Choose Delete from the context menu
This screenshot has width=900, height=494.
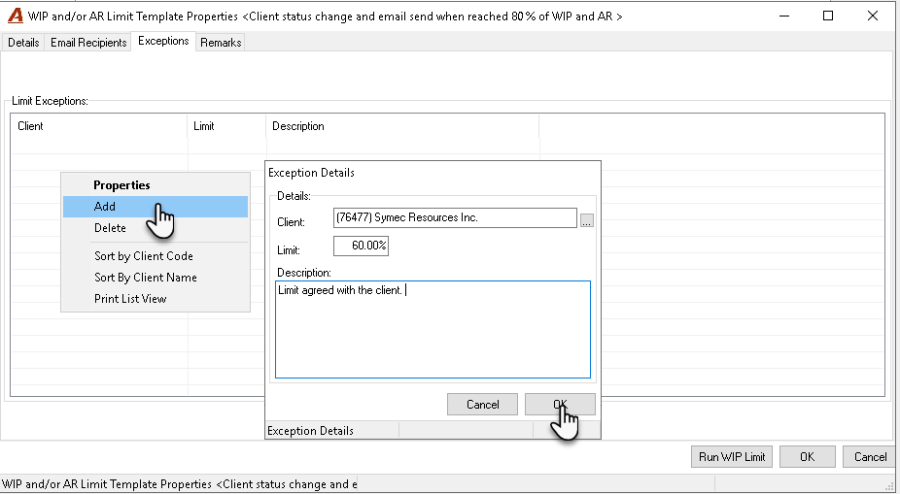pyautogui.click(x=110, y=228)
